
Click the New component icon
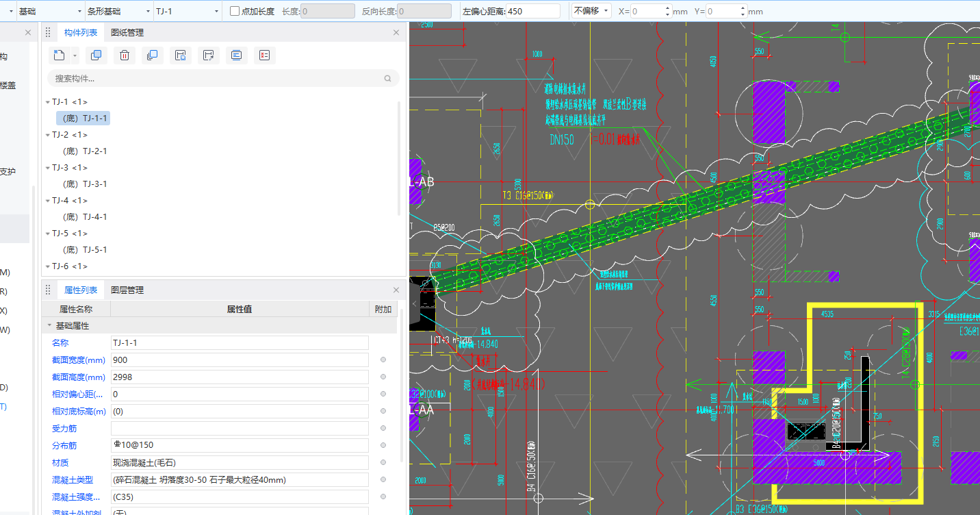60,55
